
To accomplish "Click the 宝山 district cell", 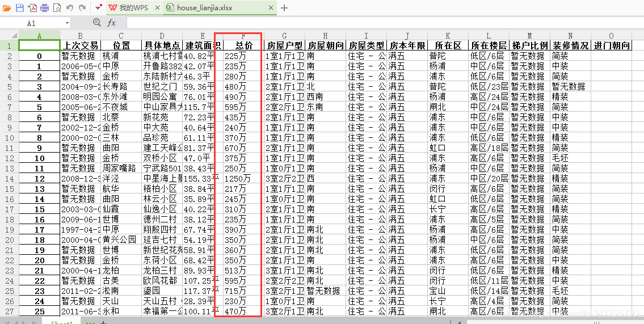I will pyautogui.click(x=448, y=291).
